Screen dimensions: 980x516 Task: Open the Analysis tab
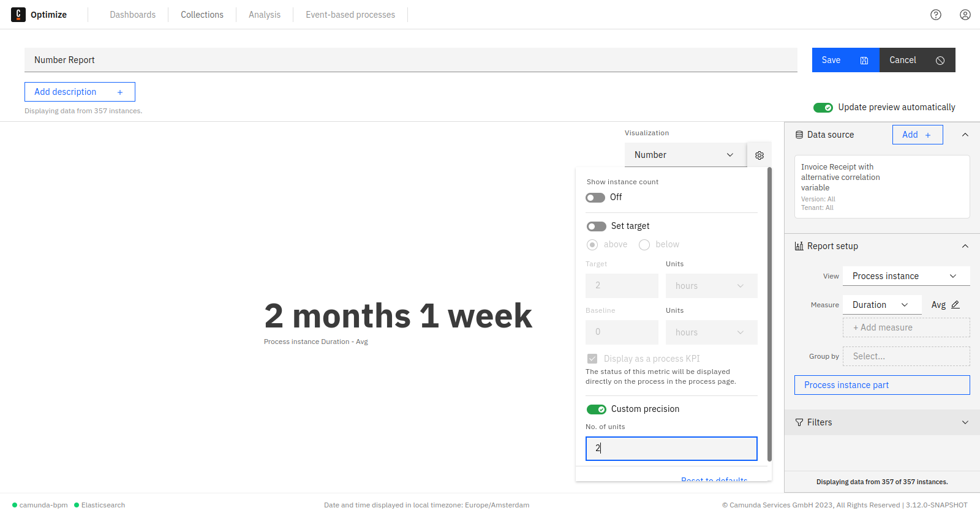pos(264,14)
